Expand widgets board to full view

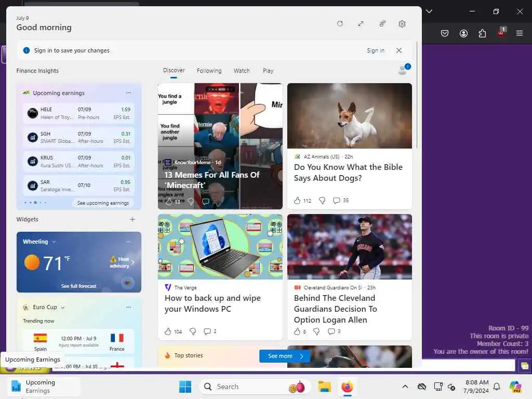coord(361,24)
